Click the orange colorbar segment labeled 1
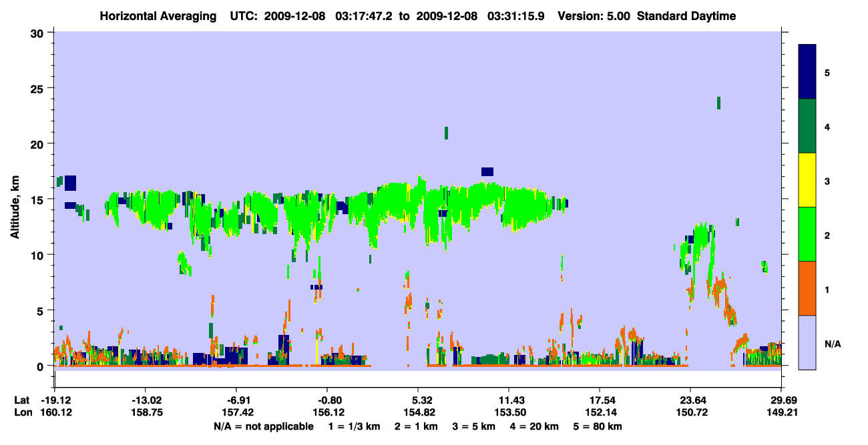 point(807,288)
